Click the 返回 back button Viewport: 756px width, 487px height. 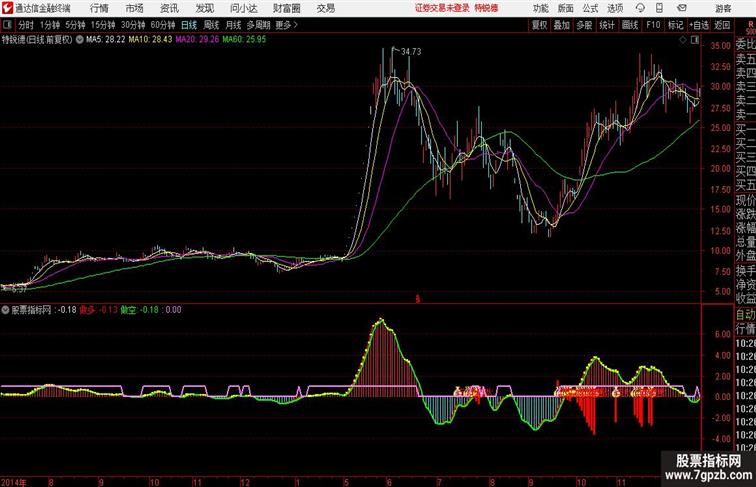click(x=722, y=25)
